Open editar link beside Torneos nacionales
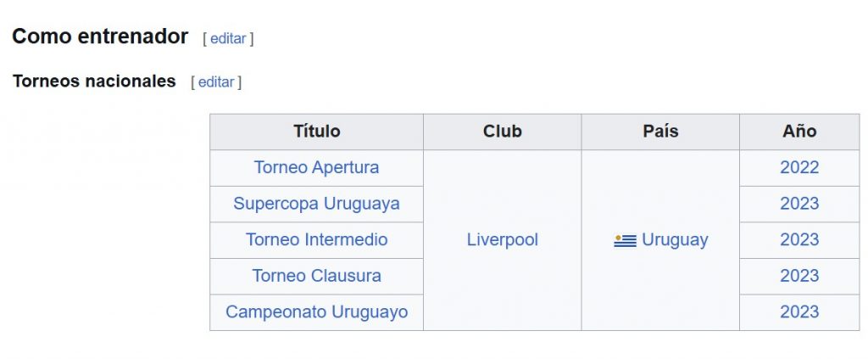 216,82
